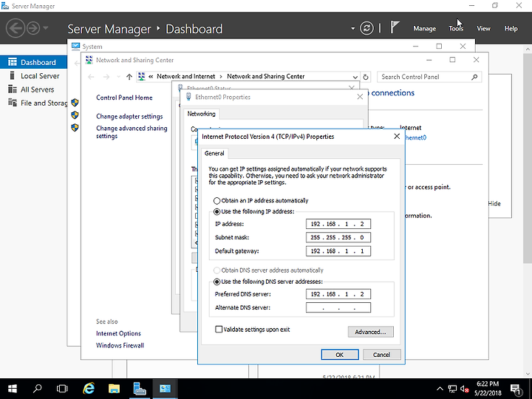Refresh the Server Manager dashboard

point(366,28)
